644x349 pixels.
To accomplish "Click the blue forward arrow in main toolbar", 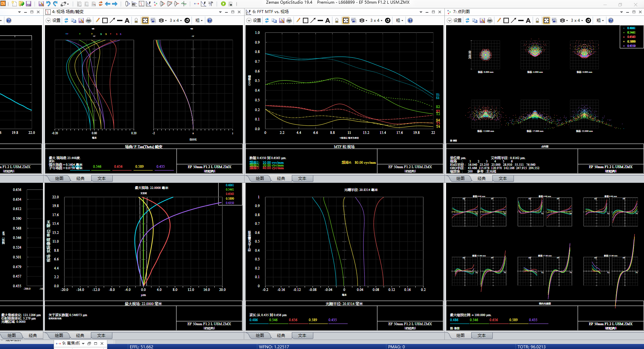I will [115, 4].
